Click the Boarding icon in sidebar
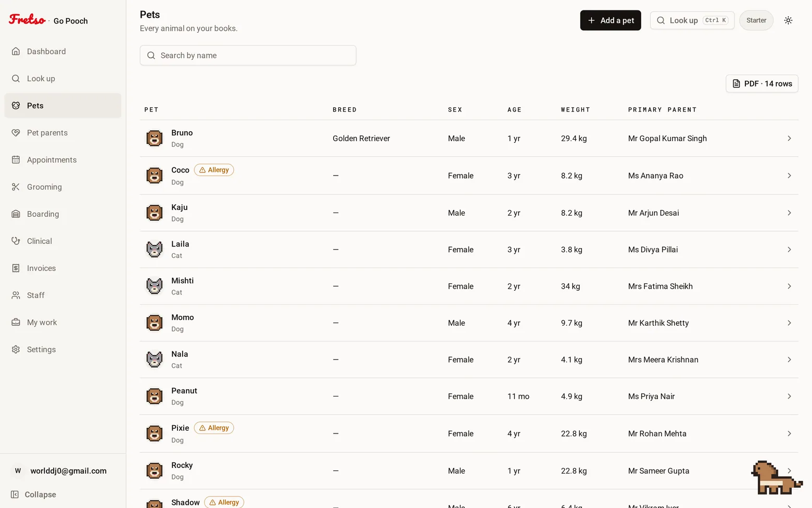 pos(16,214)
